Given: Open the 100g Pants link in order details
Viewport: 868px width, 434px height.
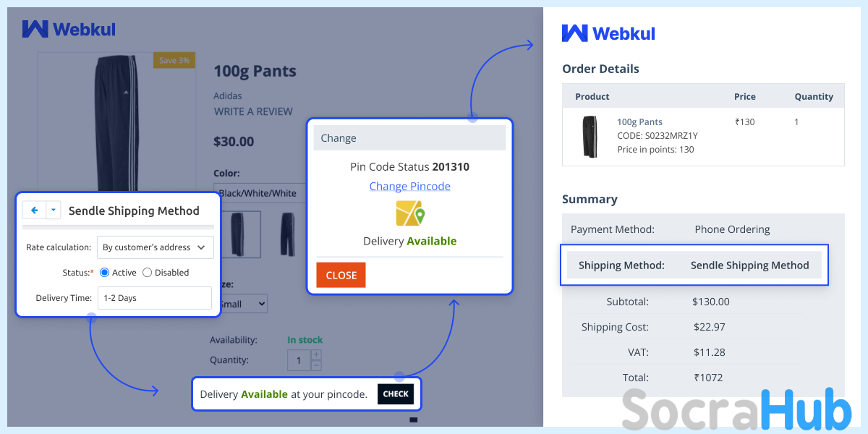Looking at the screenshot, I should (x=639, y=122).
